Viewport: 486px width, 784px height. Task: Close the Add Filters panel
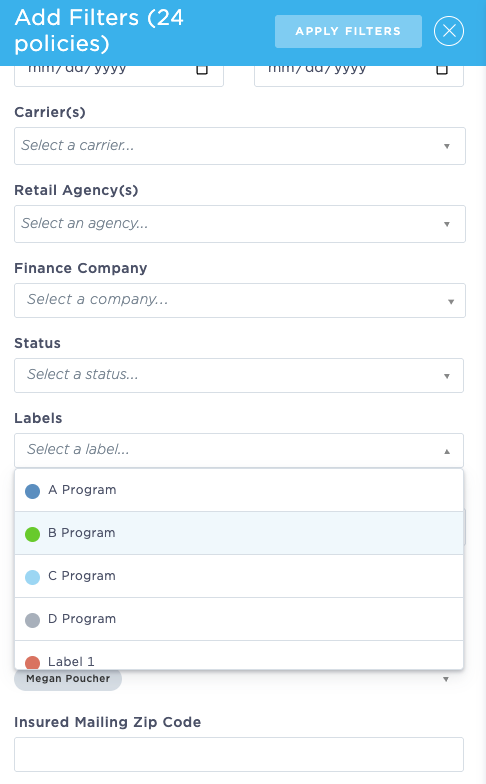[448, 31]
